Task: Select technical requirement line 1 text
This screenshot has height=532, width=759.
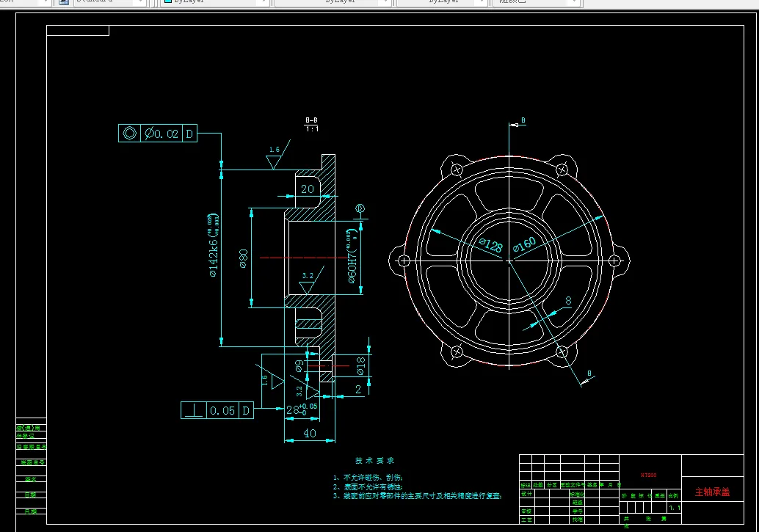Action: (368, 477)
